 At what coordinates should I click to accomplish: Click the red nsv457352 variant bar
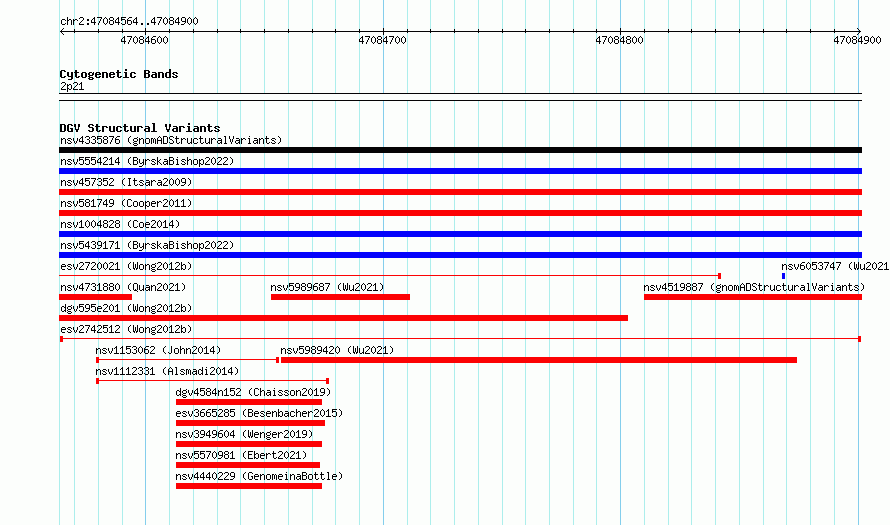tap(460, 192)
